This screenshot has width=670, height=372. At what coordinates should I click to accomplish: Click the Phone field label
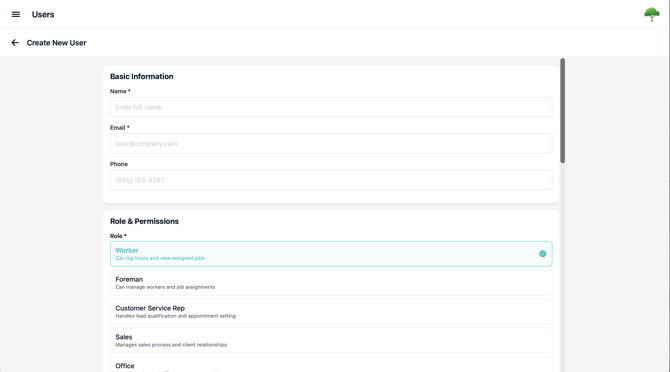pos(119,164)
